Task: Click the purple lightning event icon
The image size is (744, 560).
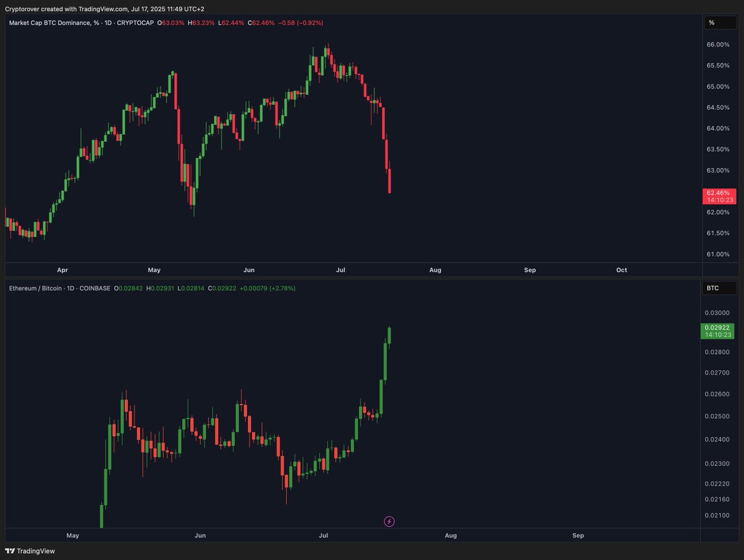Action: point(389,522)
